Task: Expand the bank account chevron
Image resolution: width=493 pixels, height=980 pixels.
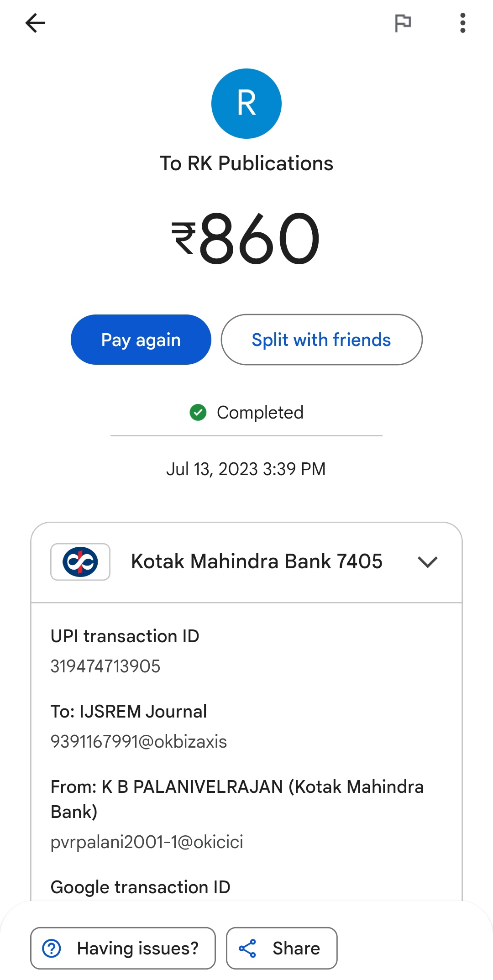Action: click(x=428, y=561)
